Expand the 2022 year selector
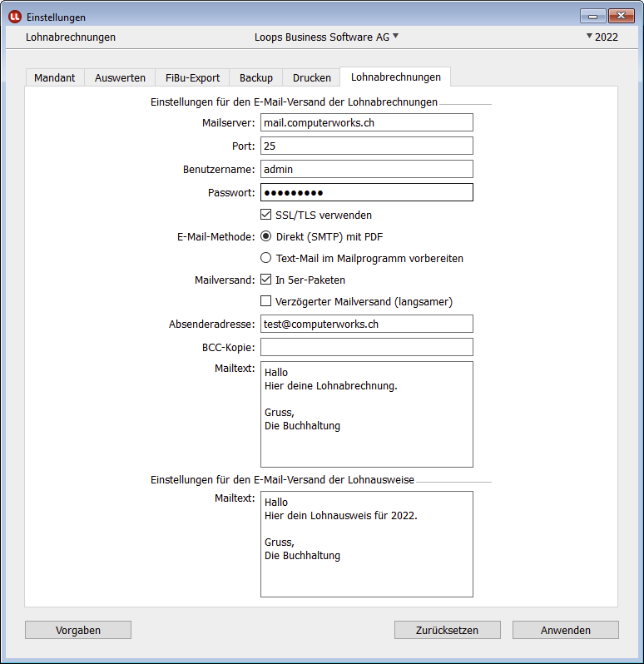The width and height of the screenshot is (644, 664). point(602,37)
